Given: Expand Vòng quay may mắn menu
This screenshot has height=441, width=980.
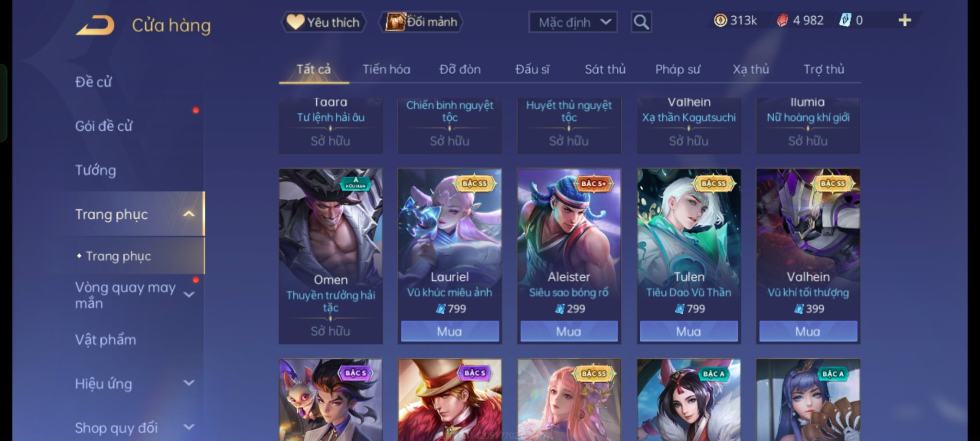Looking at the screenshot, I should 189,294.
